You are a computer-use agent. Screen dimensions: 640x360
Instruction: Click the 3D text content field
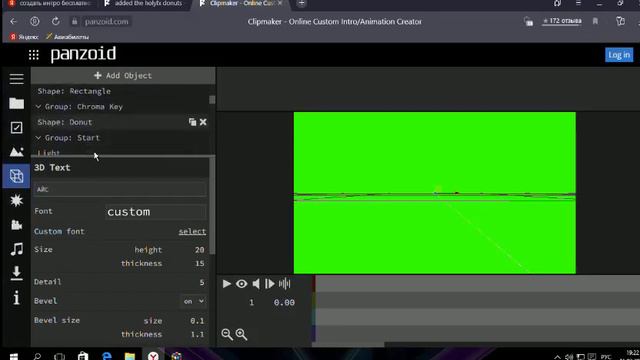[120, 189]
